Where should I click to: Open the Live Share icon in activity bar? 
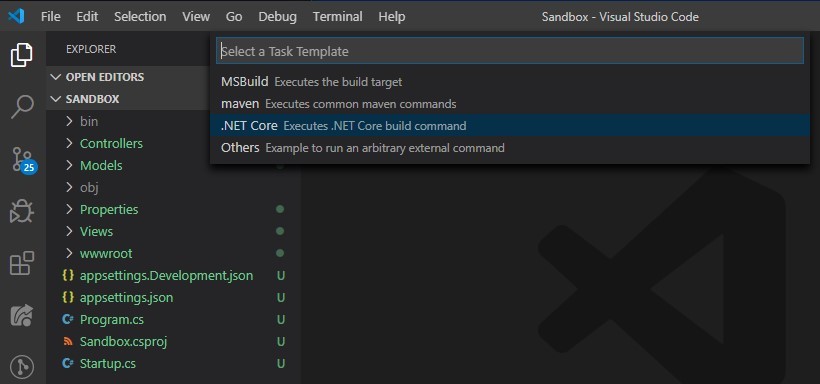click(22, 315)
